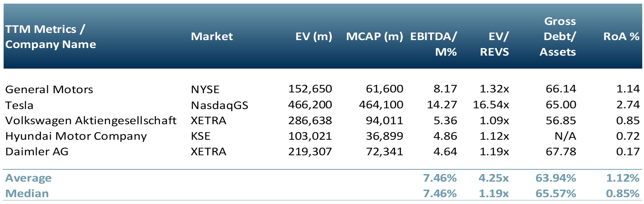644x204 pixels.
Task: Click the KSE market cell
Action: (200, 136)
